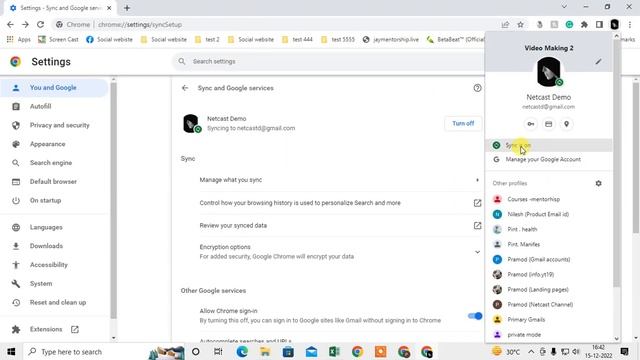Switch to Pramod (Gmail accounts) profile
Image resolution: width=640 pixels, height=360 pixels.
pos(549,260)
